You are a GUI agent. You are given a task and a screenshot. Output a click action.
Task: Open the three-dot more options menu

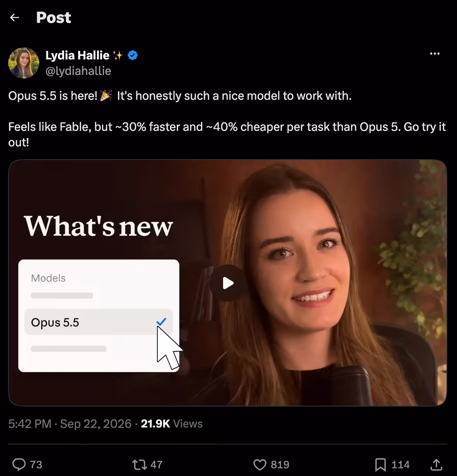[435, 54]
